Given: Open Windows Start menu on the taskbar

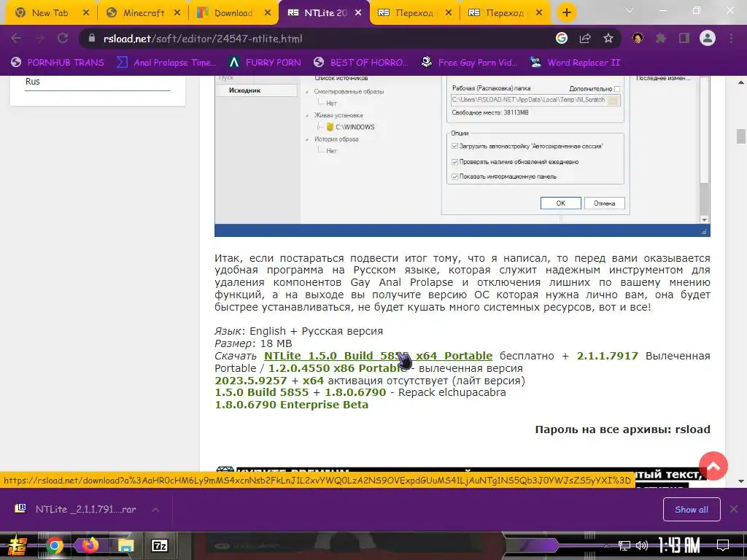Looking at the screenshot, I should point(18,545).
